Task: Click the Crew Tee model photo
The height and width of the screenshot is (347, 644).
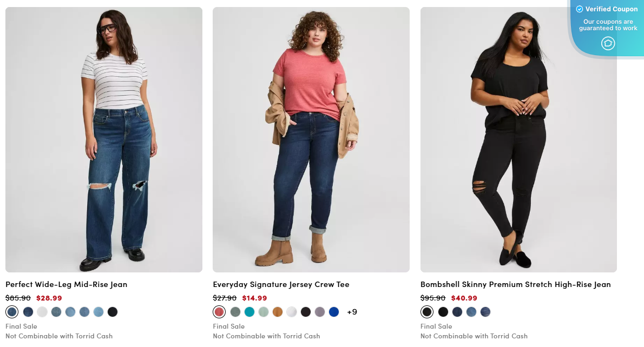Action: point(311,138)
